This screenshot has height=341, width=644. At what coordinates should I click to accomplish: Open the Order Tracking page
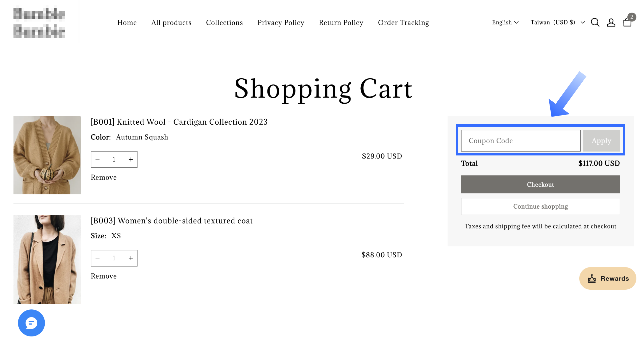click(403, 22)
